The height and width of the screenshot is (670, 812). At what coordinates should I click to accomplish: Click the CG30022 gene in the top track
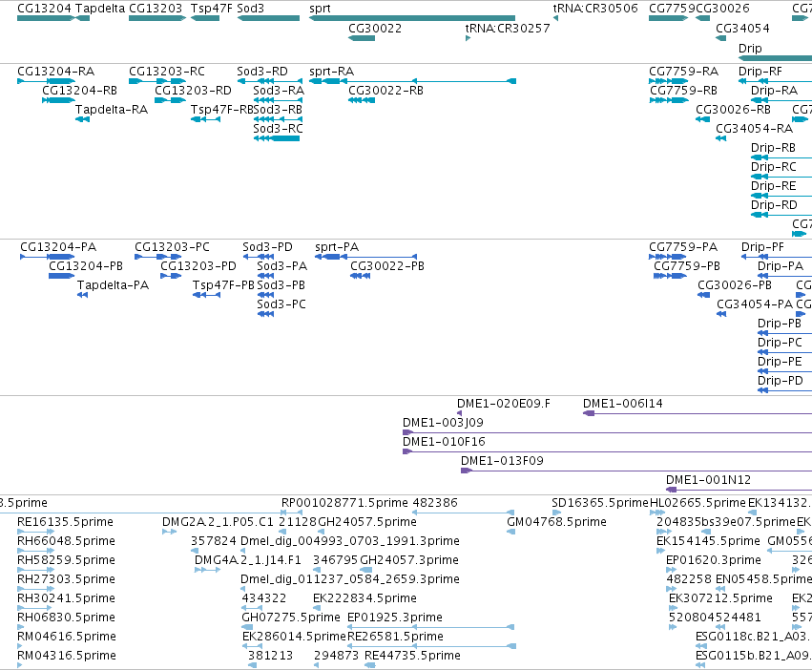tap(362, 38)
